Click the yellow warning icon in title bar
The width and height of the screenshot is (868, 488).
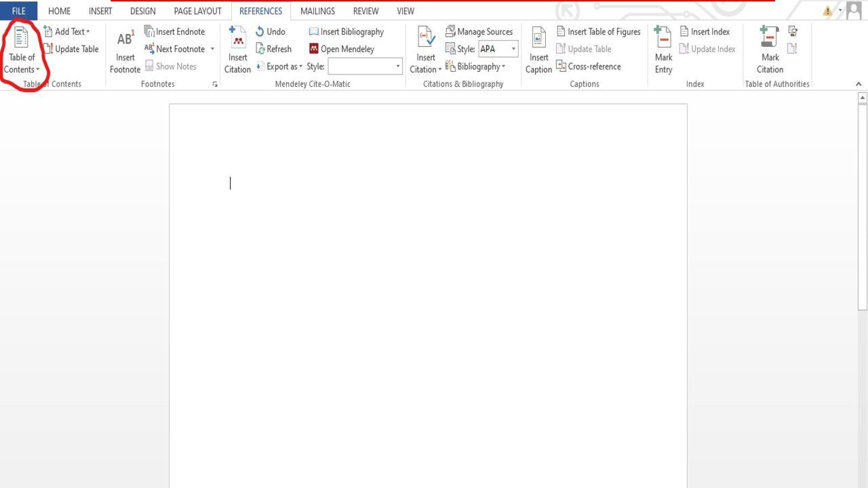(x=827, y=11)
